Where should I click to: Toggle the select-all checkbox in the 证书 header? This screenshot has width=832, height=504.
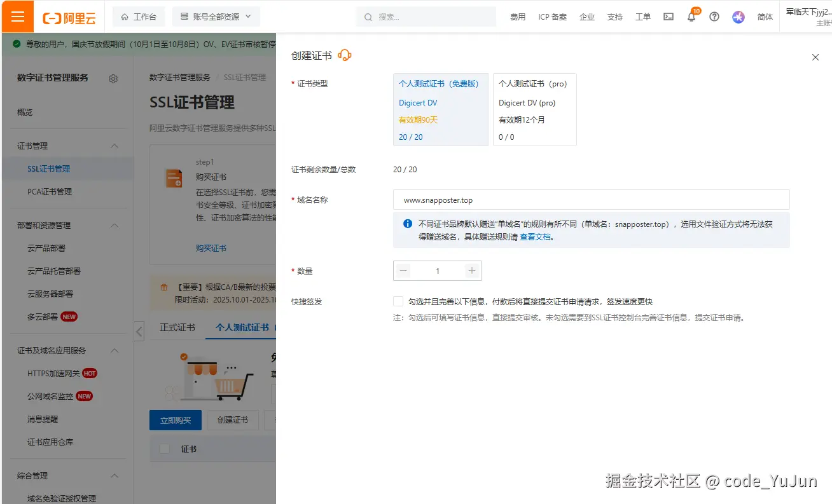tap(165, 449)
